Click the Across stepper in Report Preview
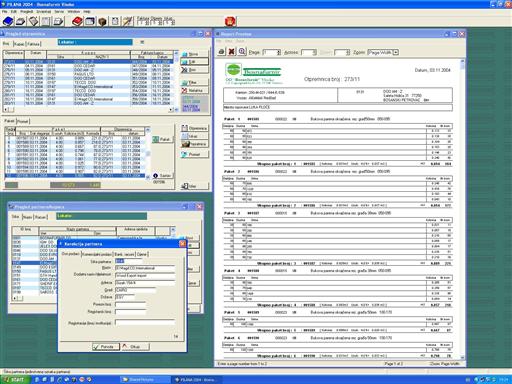 pyautogui.click(x=314, y=52)
